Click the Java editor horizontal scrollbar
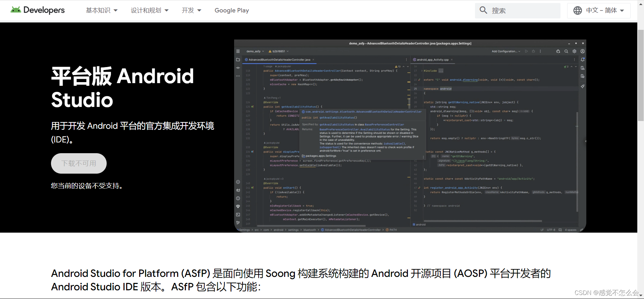This screenshot has width=644, height=299. [x=311, y=226]
